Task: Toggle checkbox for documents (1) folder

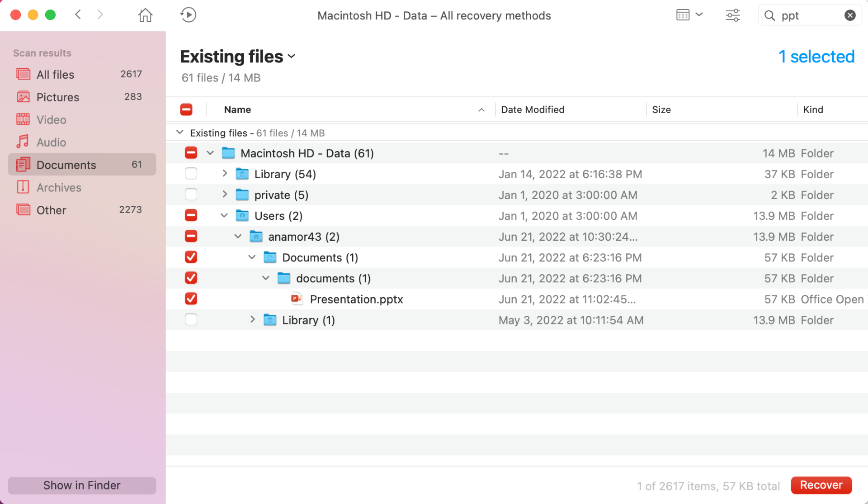Action: (191, 278)
